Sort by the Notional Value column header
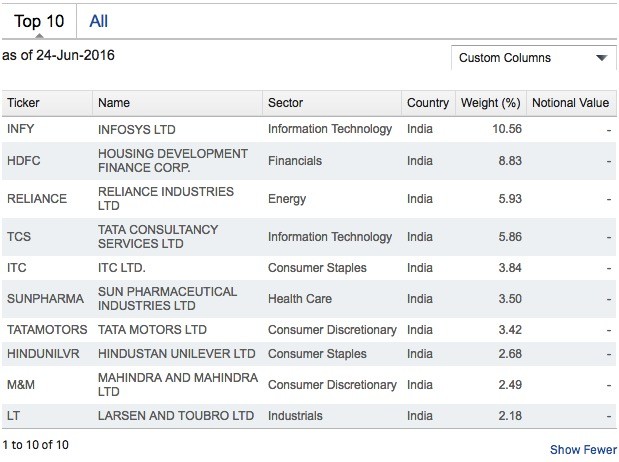 [570, 103]
